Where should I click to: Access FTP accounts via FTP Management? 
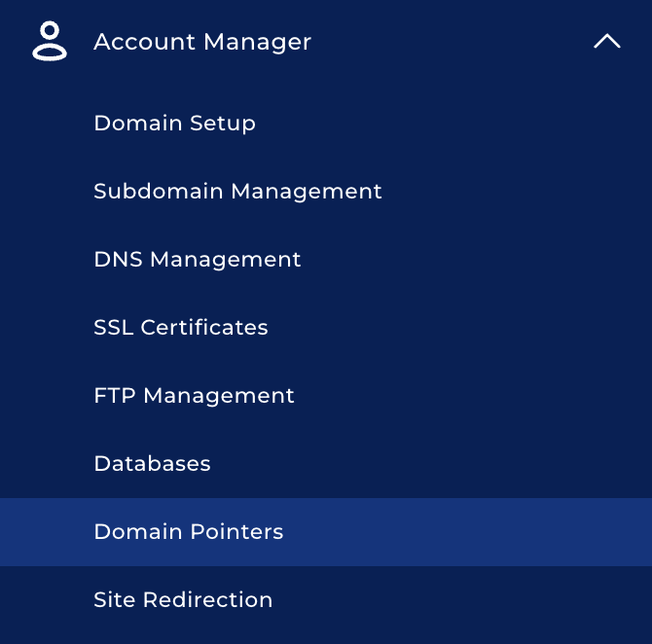[x=194, y=396]
